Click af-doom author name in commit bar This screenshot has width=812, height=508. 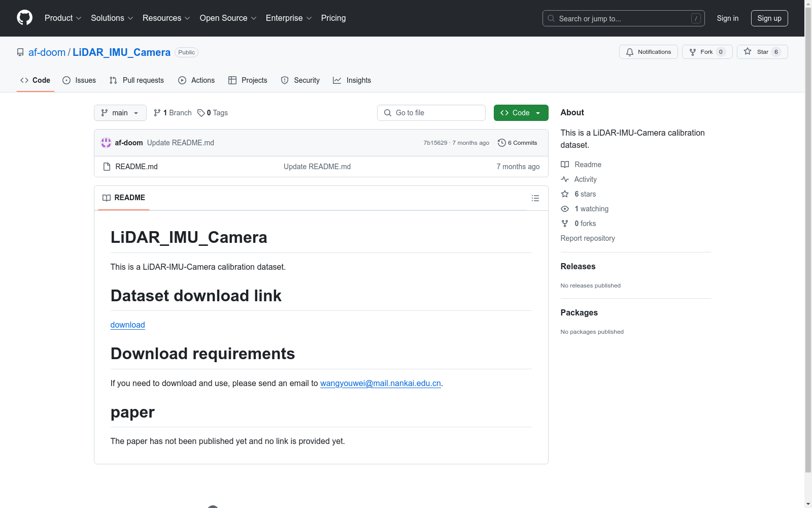[129, 143]
